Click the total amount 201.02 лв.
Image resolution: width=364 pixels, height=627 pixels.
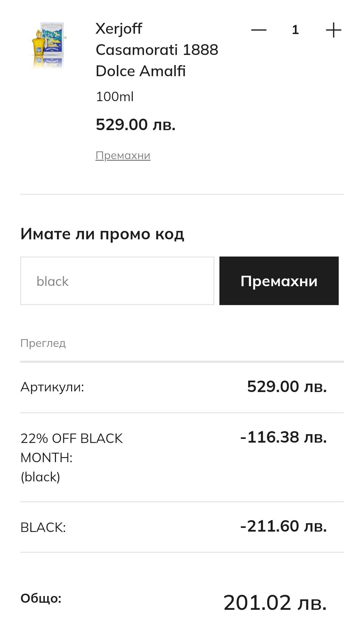click(x=275, y=603)
